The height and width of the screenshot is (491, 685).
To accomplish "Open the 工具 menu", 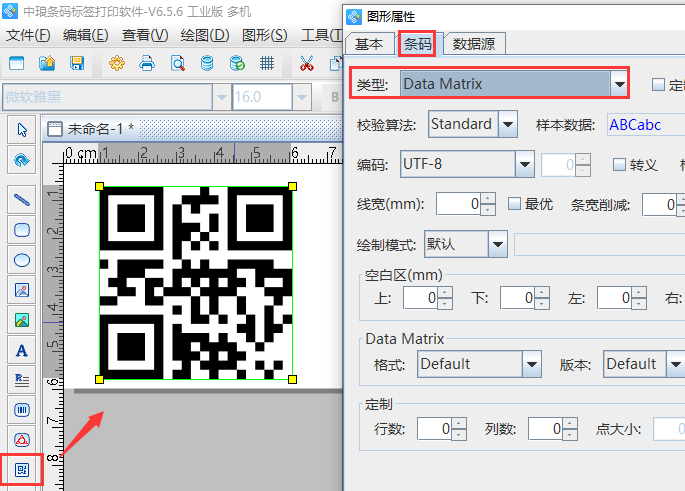I will pyautogui.click(x=322, y=35).
